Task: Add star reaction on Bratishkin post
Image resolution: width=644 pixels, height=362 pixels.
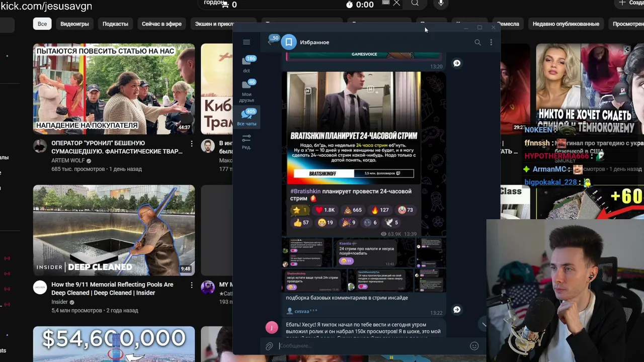Action: point(300,210)
